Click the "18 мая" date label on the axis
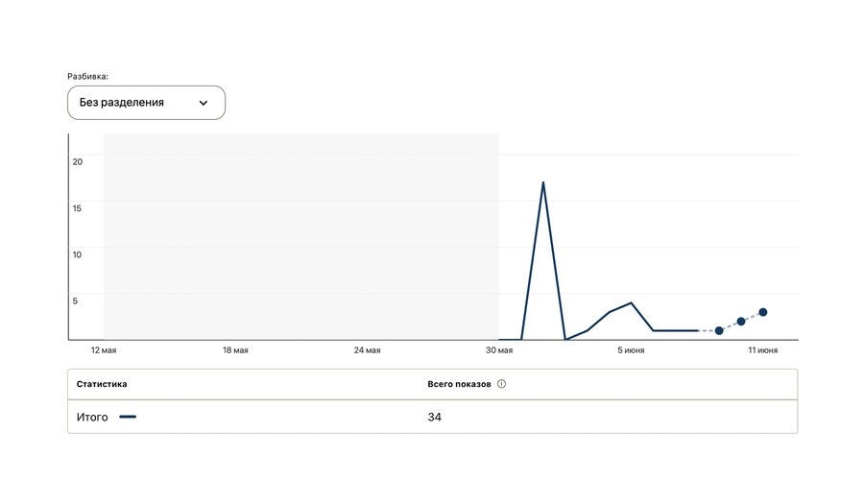This screenshot has height=504, width=864. tap(235, 350)
